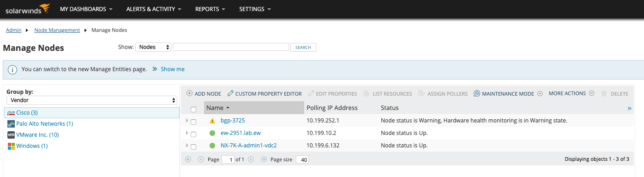Click Palo Alto Networks vendor icon
Screen dimensions: 644x177
pos(12,124)
